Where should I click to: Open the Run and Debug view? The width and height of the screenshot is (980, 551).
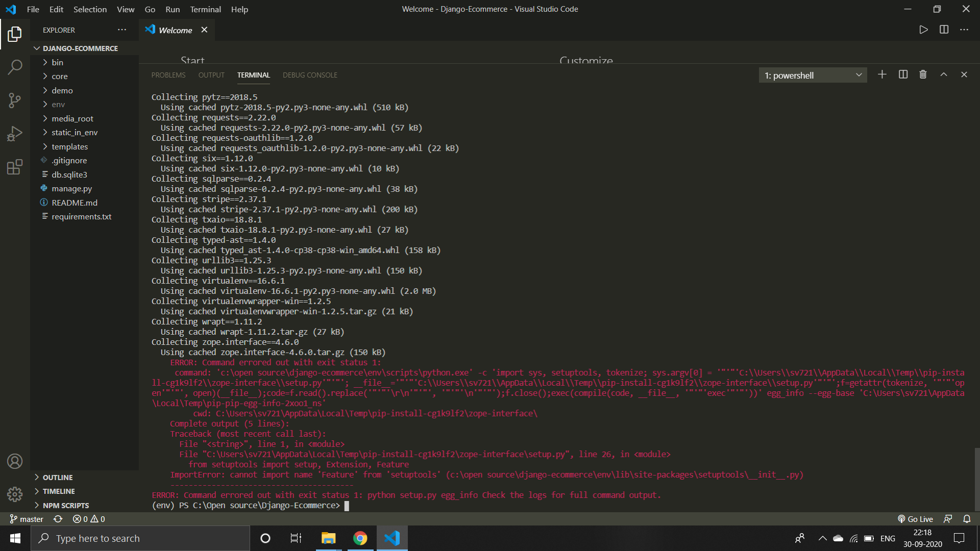(x=15, y=133)
